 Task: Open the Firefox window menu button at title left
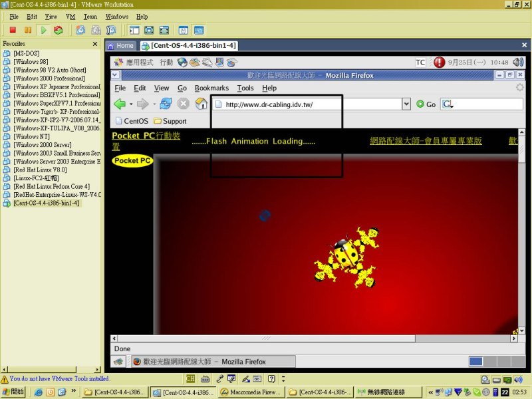[115, 75]
